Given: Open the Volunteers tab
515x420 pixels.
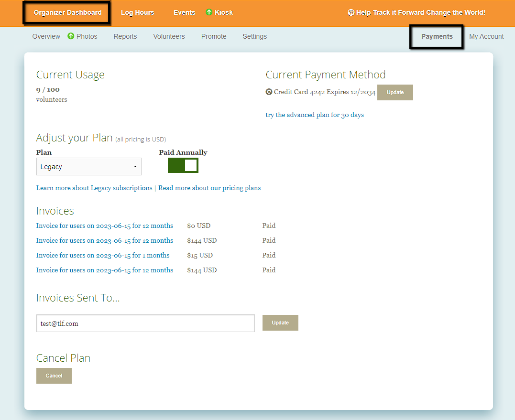Looking at the screenshot, I should (169, 37).
